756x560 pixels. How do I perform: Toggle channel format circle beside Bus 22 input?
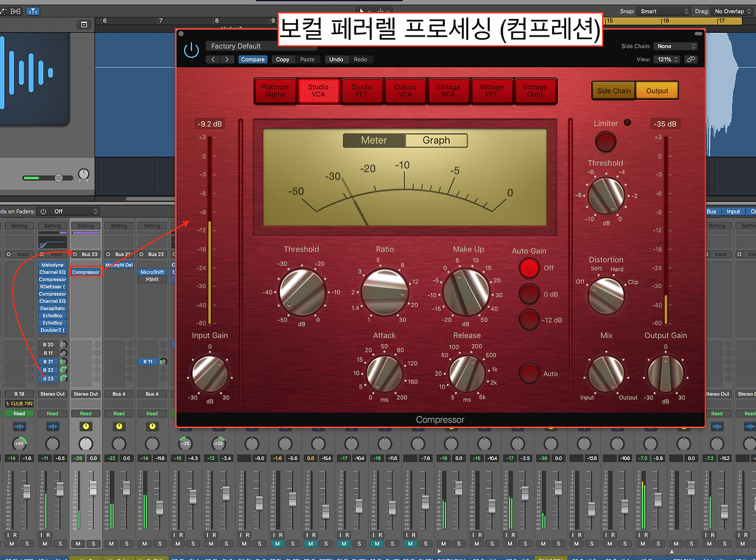click(x=142, y=255)
